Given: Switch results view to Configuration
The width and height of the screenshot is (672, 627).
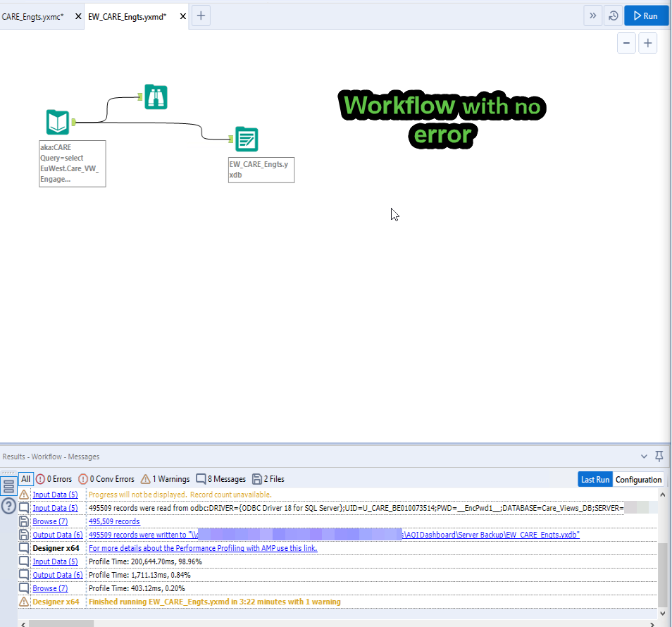Looking at the screenshot, I should (x=638, y=478).
